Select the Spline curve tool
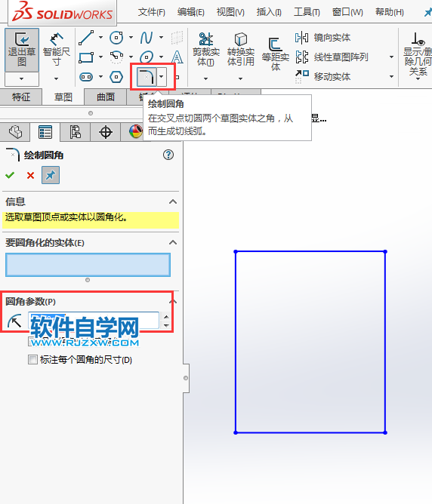The width and height of the screenshot is (432, 504). point(147,38)
